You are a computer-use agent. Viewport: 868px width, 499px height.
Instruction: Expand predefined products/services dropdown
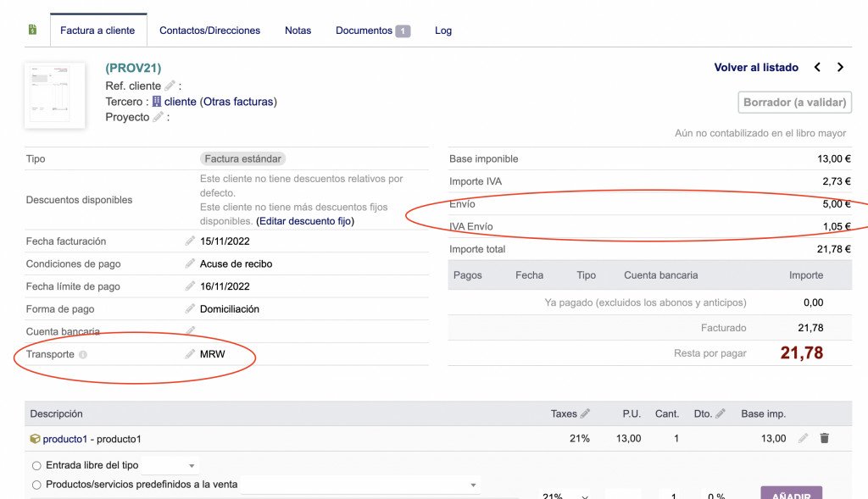pos(361,485)
